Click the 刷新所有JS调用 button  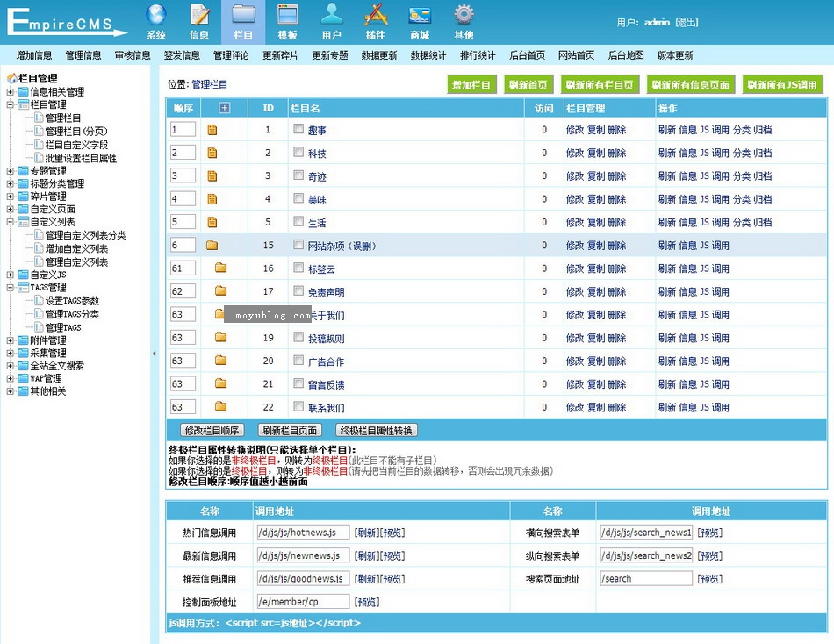click(x=782, y=84)
